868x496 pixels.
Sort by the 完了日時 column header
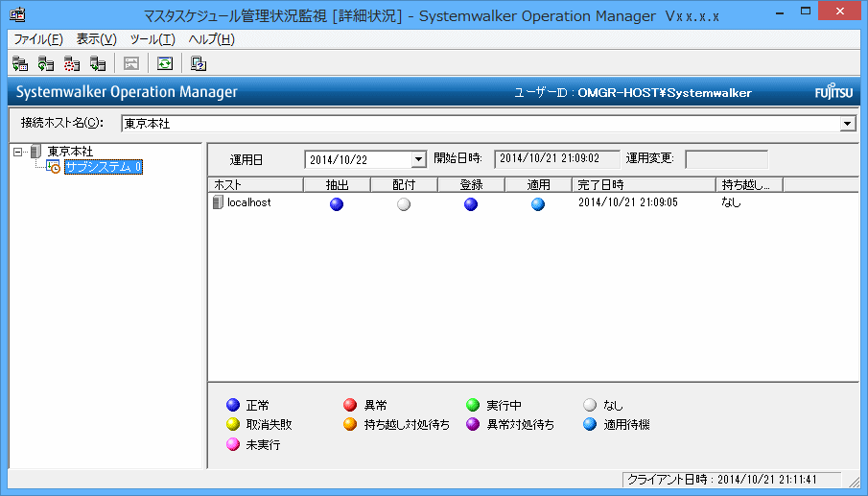point(644,185)
